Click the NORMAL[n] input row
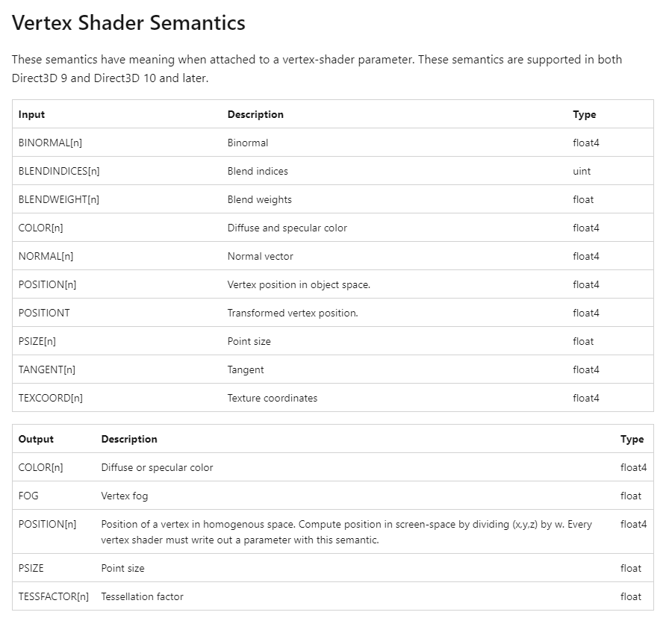 click(x=46, y=256)
